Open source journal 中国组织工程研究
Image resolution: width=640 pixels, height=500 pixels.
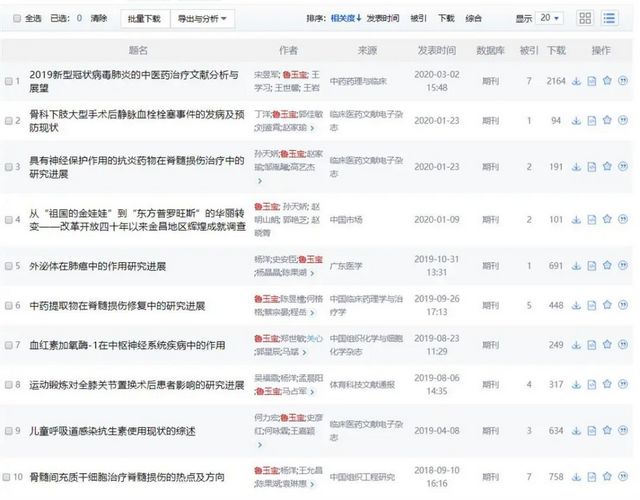coord(362,477)
